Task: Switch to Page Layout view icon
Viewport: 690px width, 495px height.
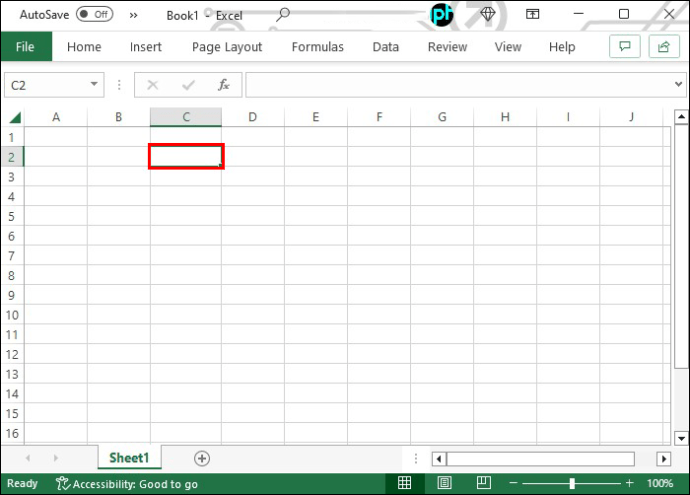Action: pyautogui.click(x=444, y=483)
